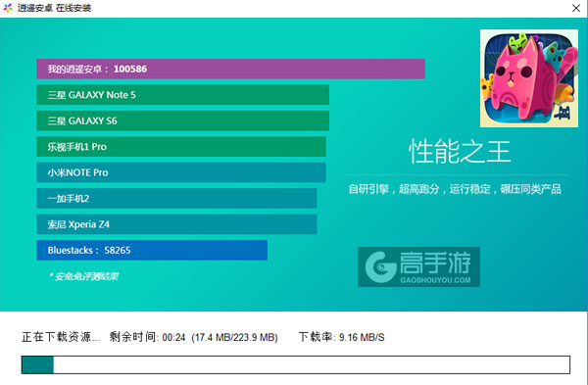Click the 自研引擎 slogan text line

(455, 189)
